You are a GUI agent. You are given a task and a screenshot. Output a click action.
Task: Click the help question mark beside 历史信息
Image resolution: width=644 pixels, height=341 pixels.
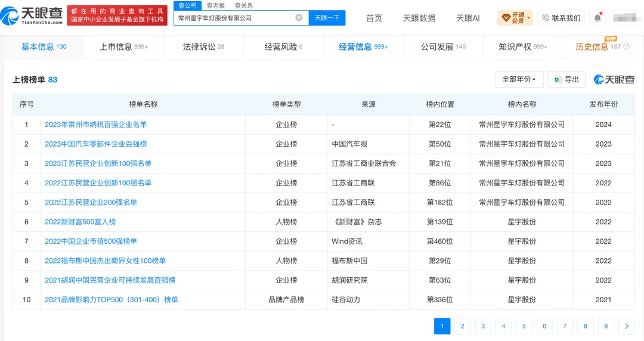click(x=627, y=47)
